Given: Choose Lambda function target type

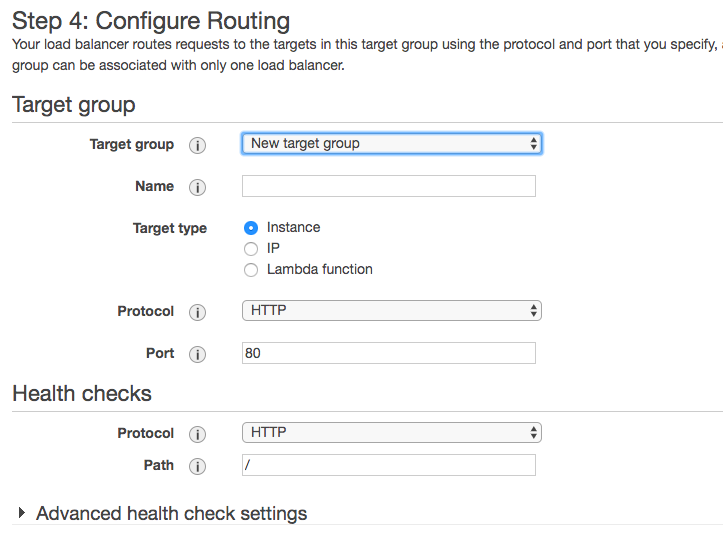Looking at the screenshot, I should pyautogui.click(x=251, y=270).
